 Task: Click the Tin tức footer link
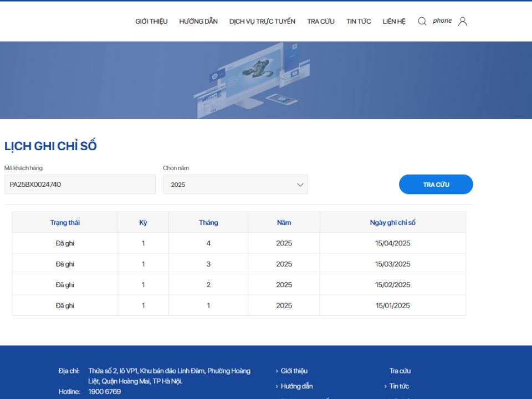point(399,386)
